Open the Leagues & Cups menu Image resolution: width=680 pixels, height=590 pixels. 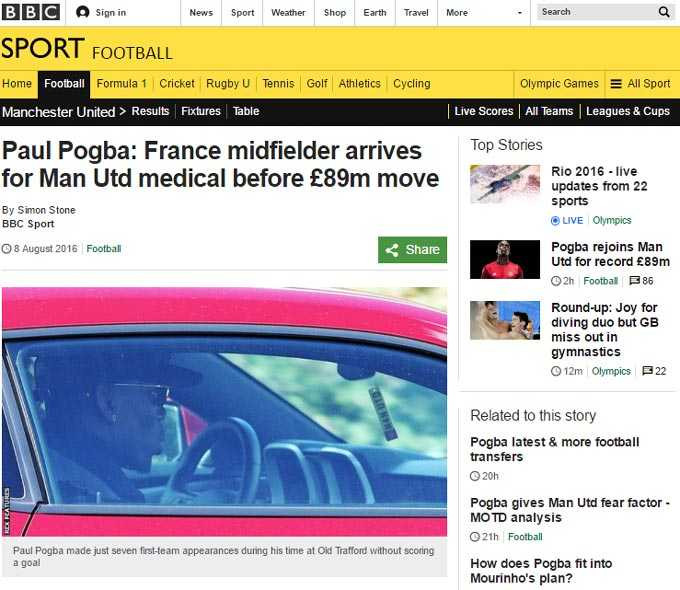[x=628, y=111]
